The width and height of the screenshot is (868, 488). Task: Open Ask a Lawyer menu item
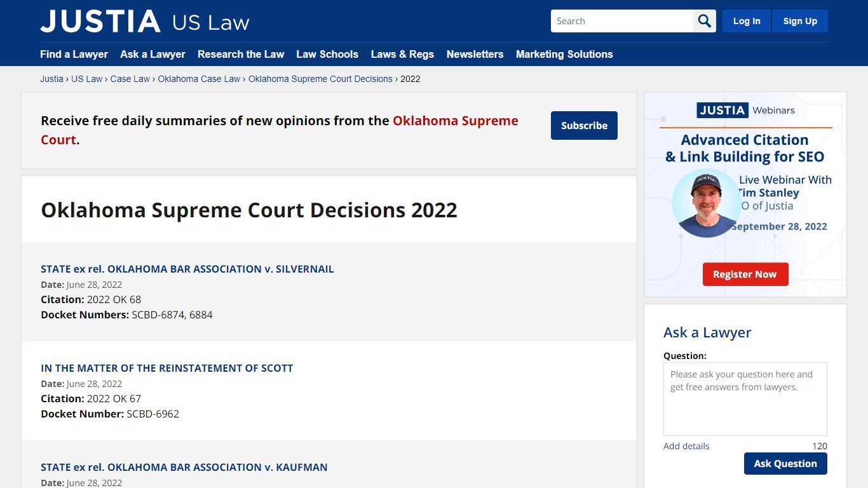coord(153,54)
